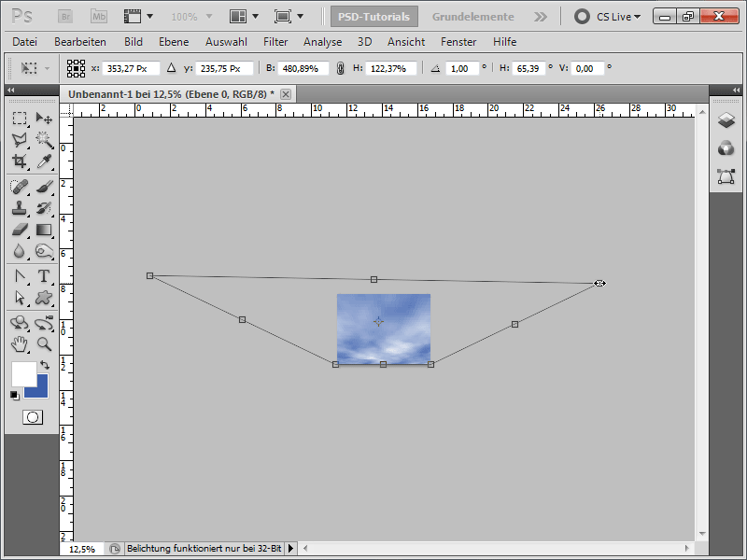Choose the Brush tool
Viewport: 747px width, 560px height.
[x=44, y=187]
